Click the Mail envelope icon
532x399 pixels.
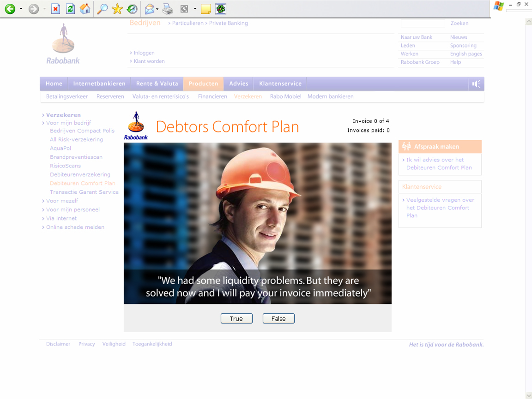coord(149,9)
